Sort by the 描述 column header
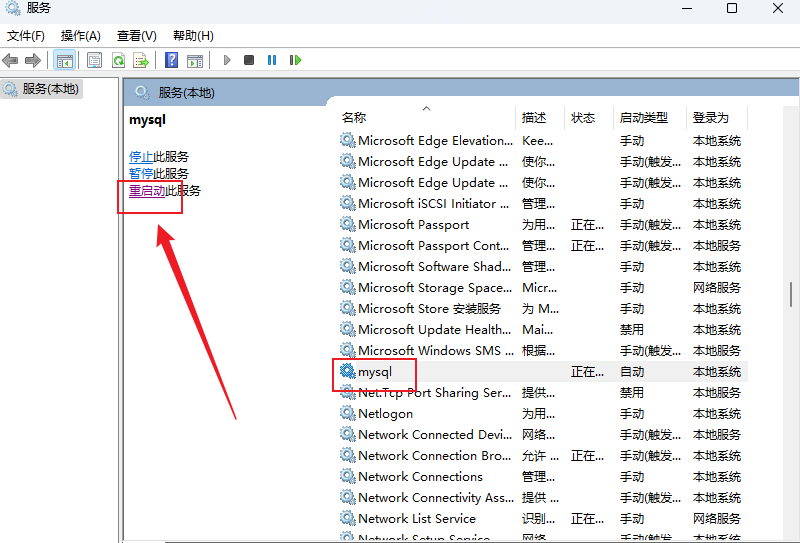This screenshot has height=543, width=800. click(540, 118)
